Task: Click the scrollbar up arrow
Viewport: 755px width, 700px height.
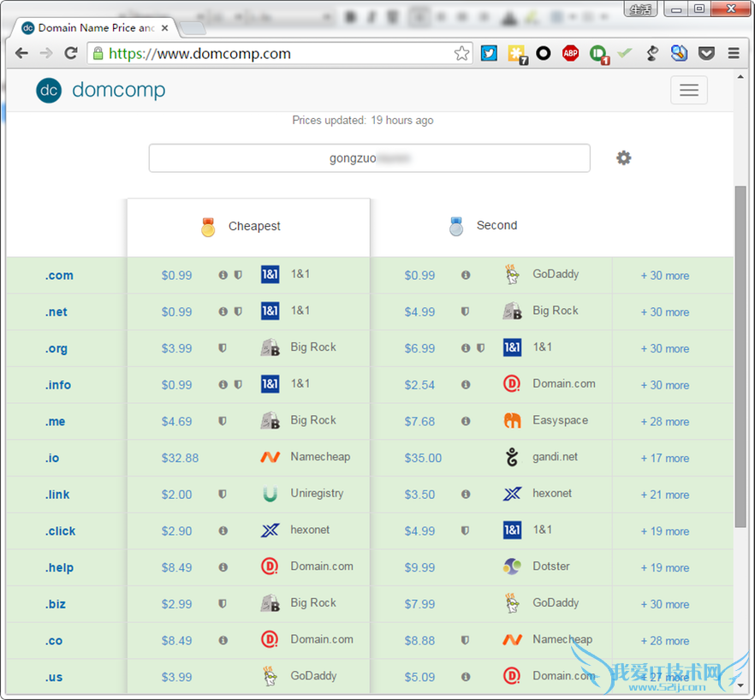Action: coord(740,77)
